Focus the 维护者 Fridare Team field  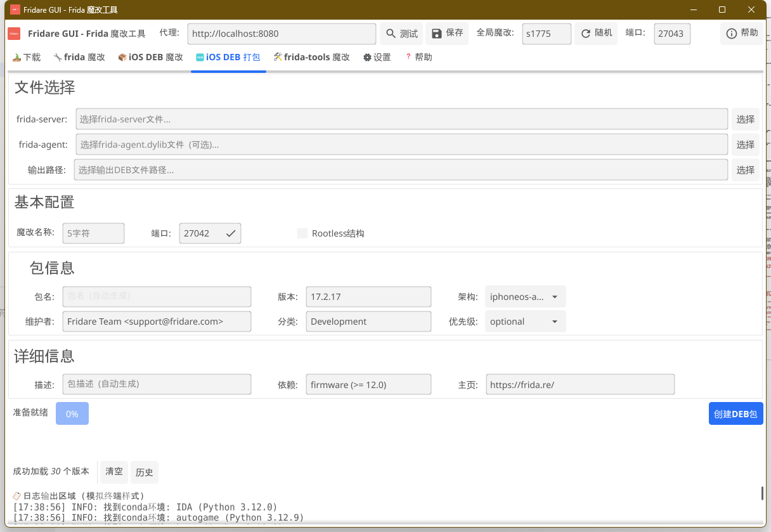point(157,321)
